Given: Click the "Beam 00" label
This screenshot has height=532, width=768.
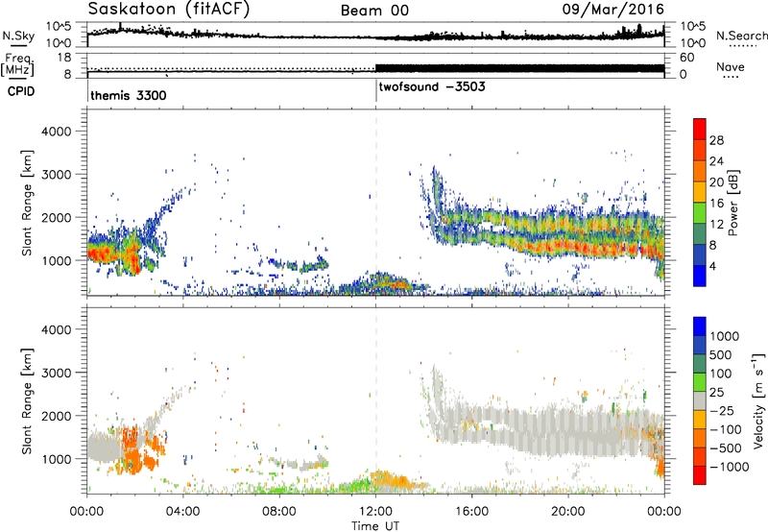Looking at the screenshot, I should pyautogui.click(x=374, y=11).
